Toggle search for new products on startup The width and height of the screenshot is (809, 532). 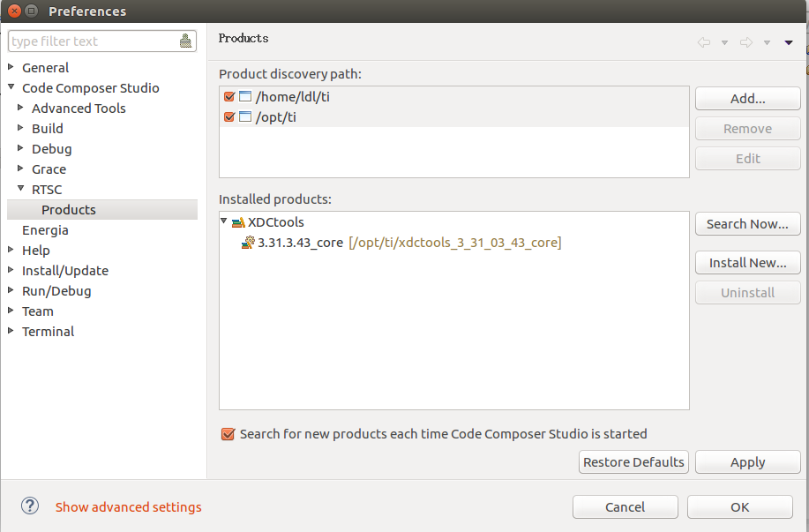tap(228, 434)
